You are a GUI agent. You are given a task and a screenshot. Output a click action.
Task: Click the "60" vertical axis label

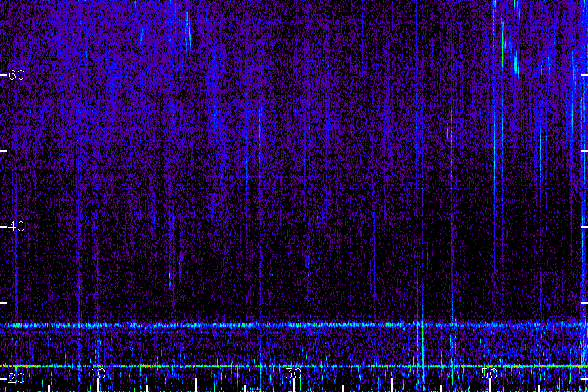(x=17, y=75)
